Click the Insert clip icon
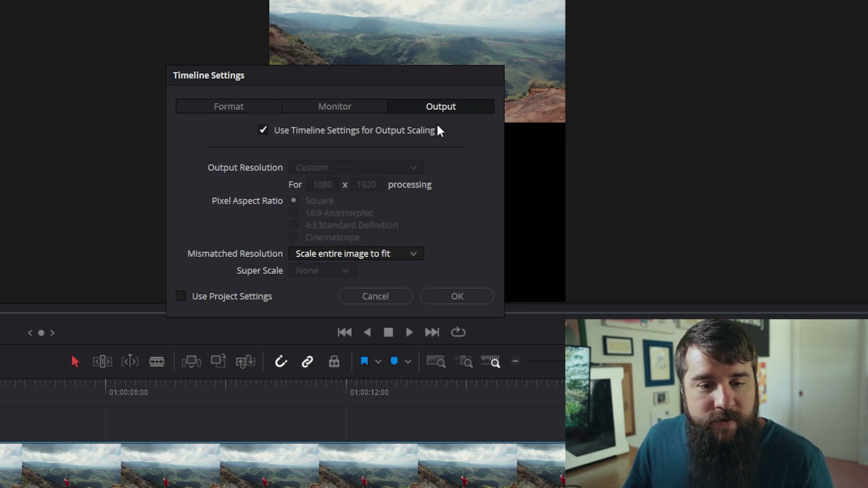This screenshot has height=488, width=868. pos(191,361)
